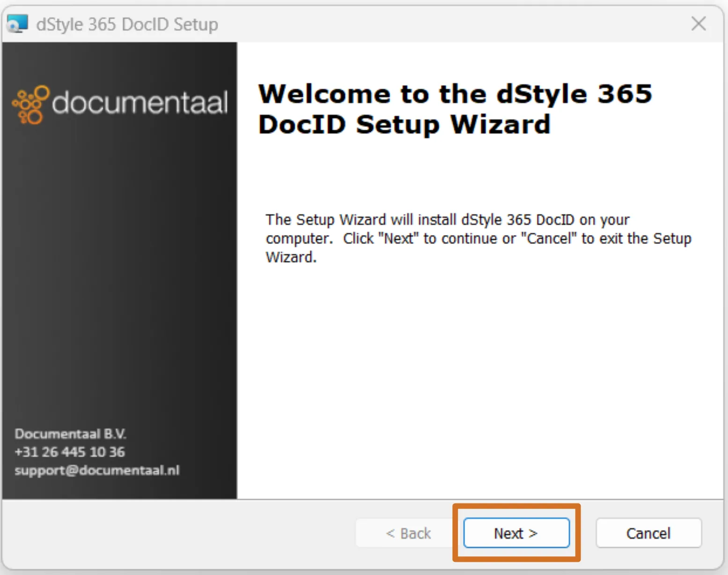728x575 pixels.
Task: Click the Next button to continue setup
Action: tap(516, 533)
